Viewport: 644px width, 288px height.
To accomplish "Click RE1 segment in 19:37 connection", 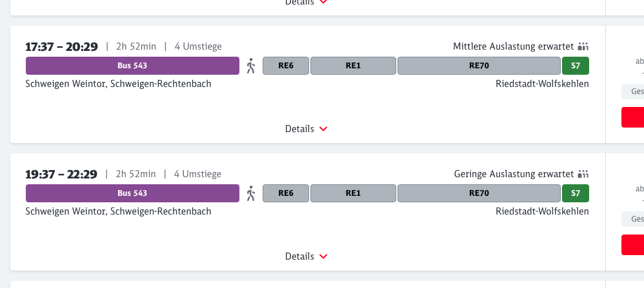I will 353,193.
